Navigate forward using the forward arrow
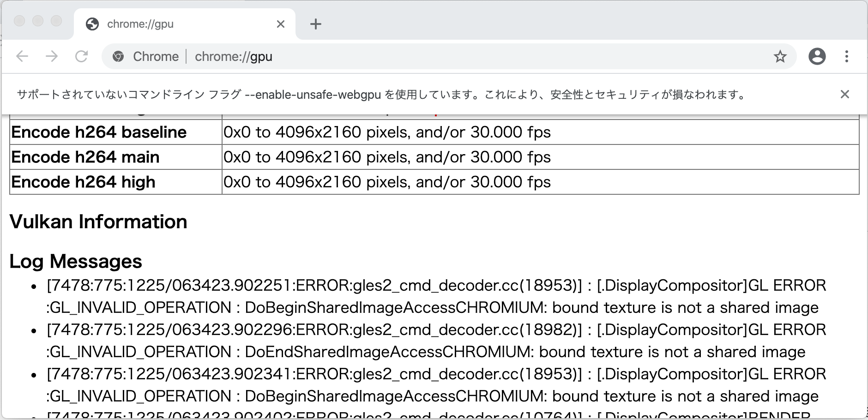Screen dimensions: 868x420 tap(52, 56)
